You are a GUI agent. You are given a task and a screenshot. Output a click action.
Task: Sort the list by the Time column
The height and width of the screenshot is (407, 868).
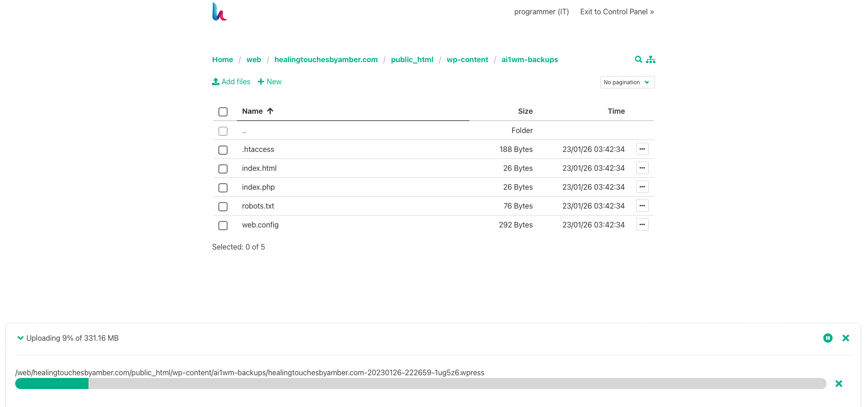coord(616,111)
